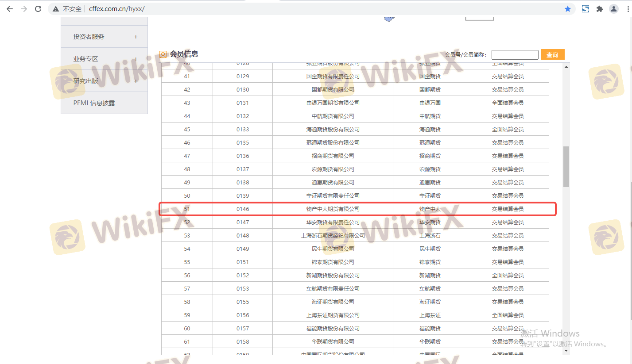Click the address bar URL
Image resolution: width=632 pixels, height=364 pixels.
(x=116, y=9)
